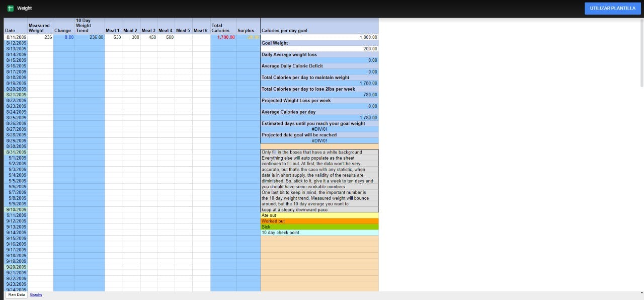Click the Meal 1 cell with 530
Viewport: 644px width, 300px height.
tap(113, 37)
